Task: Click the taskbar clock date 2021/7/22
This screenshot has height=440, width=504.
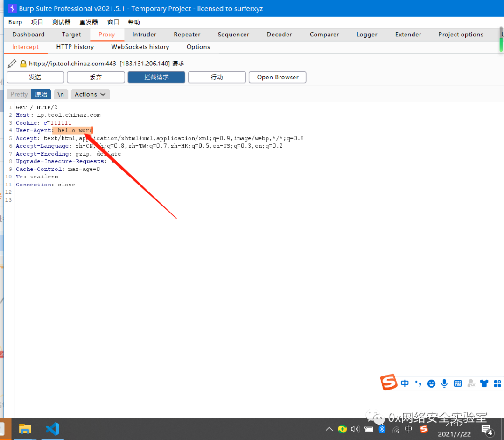Action: [454, 434]
